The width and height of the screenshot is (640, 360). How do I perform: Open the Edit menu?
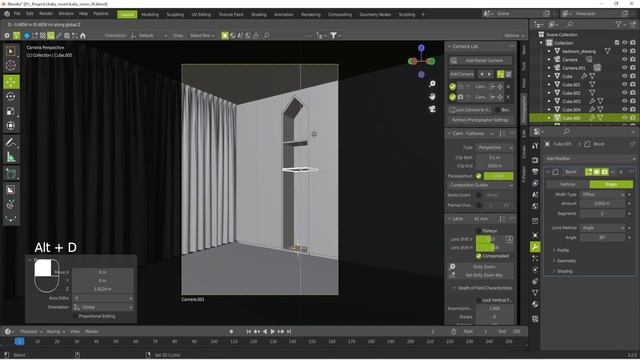[x=29, y=13]
